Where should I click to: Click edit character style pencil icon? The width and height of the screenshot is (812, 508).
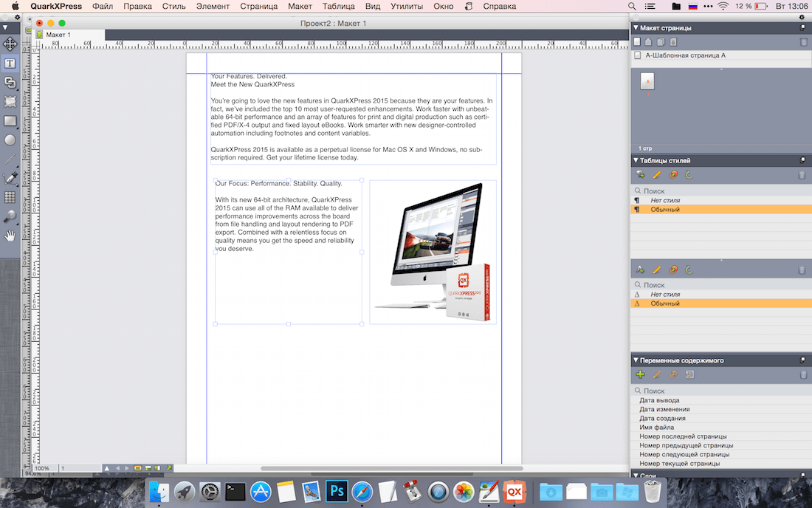coord(657,270)
